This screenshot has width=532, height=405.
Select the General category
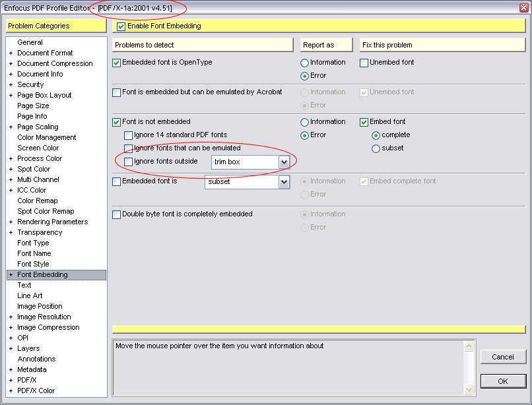(x=30, y=42)
